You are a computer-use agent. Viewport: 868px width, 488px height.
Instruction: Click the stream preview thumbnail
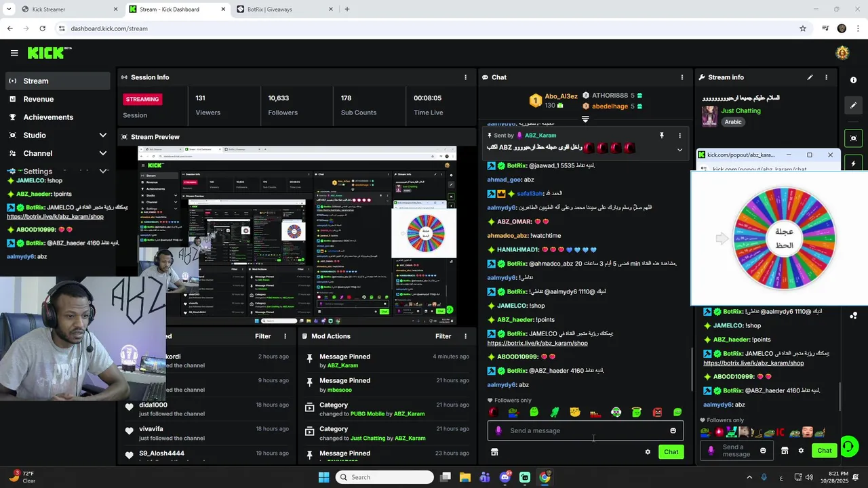(x=297, y=235)
